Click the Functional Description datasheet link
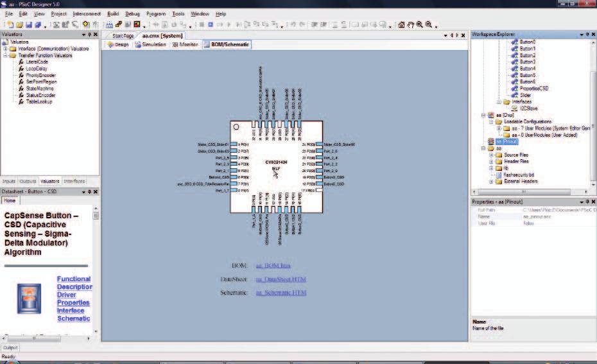The height and width of the screenshot is (364, 597). 74,283
